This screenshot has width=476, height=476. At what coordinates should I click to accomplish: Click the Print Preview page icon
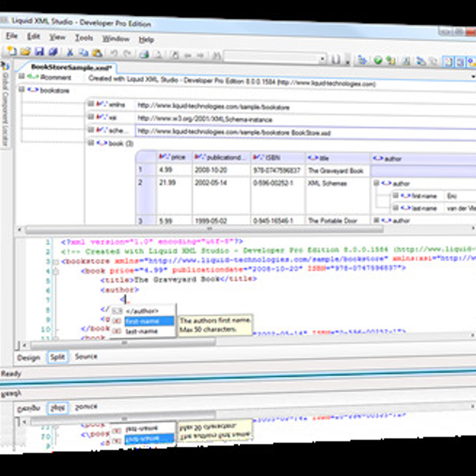pos(157,54)
